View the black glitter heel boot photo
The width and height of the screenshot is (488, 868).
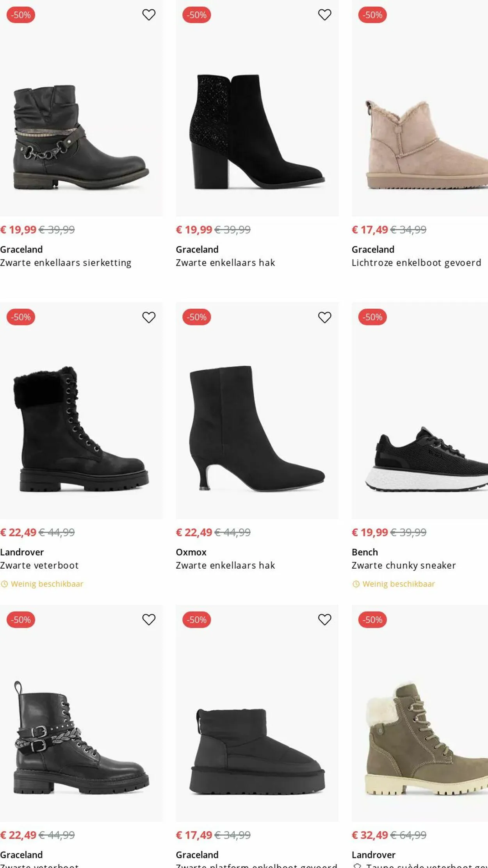tap(257, 132)
